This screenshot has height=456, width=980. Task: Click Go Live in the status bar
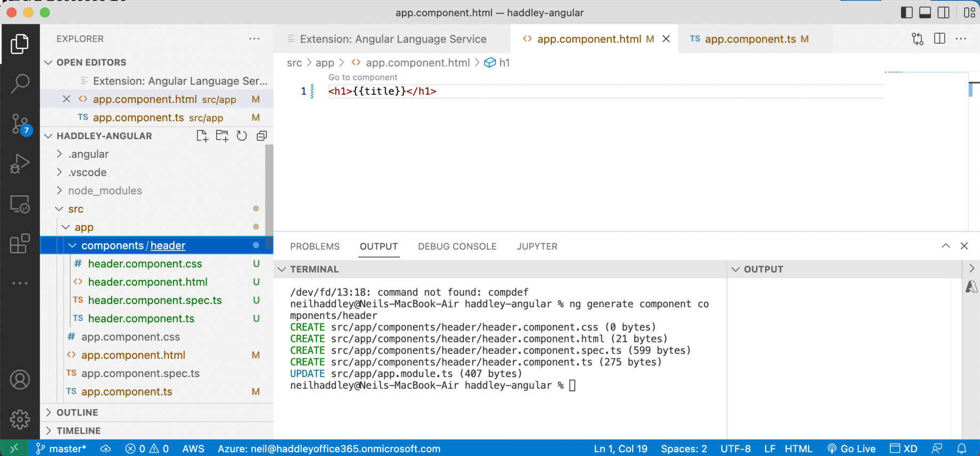pyautogui.click(x=851, y=449)
